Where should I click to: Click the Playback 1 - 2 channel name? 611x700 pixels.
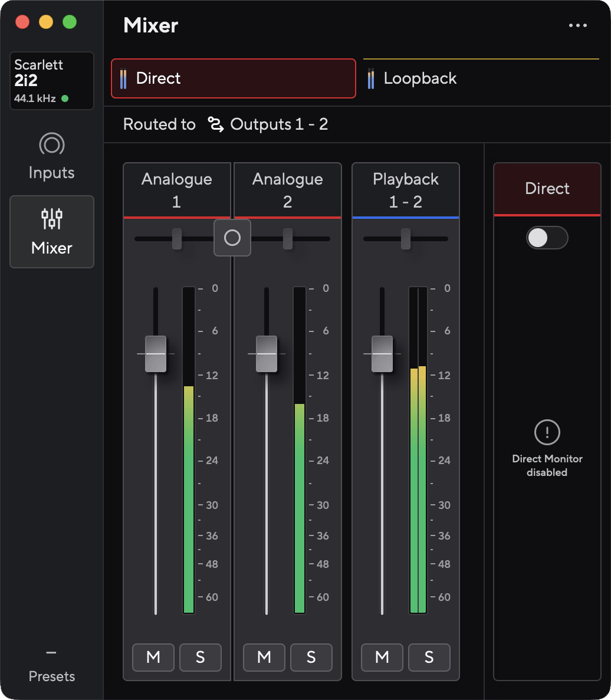click(x=406, y=190)
